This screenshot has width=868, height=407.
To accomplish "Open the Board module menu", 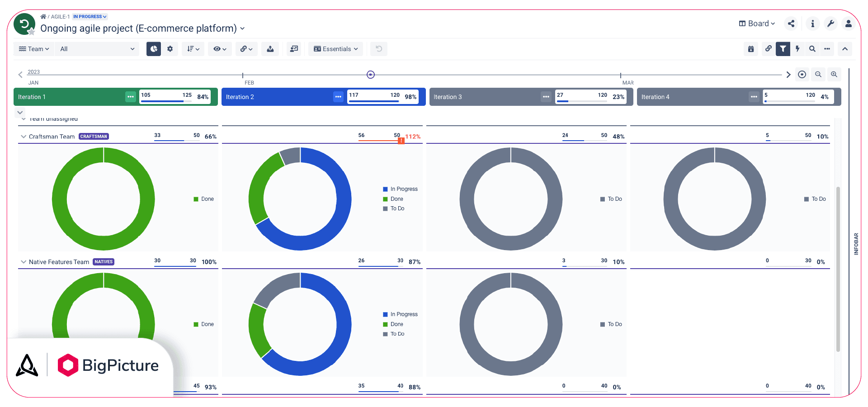I will click(x=757, y=24).
